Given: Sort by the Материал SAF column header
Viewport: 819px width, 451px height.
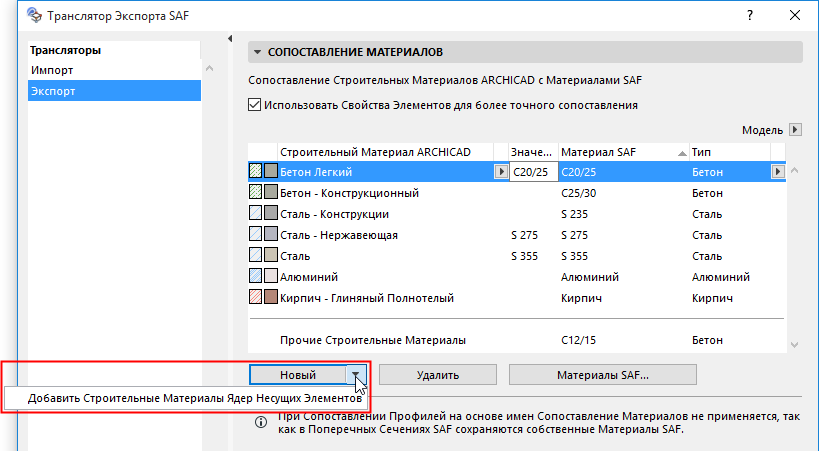Looking at the screenshot, I should 624,152.
